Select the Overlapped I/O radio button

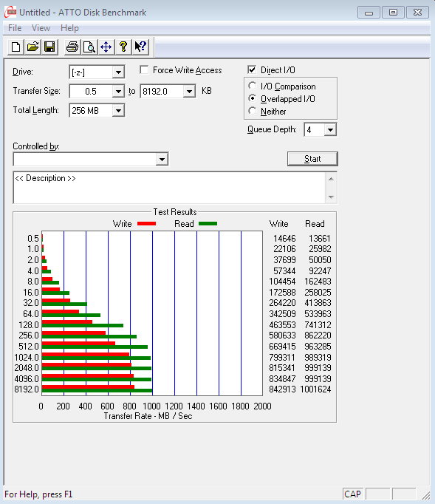coord(253,98)
